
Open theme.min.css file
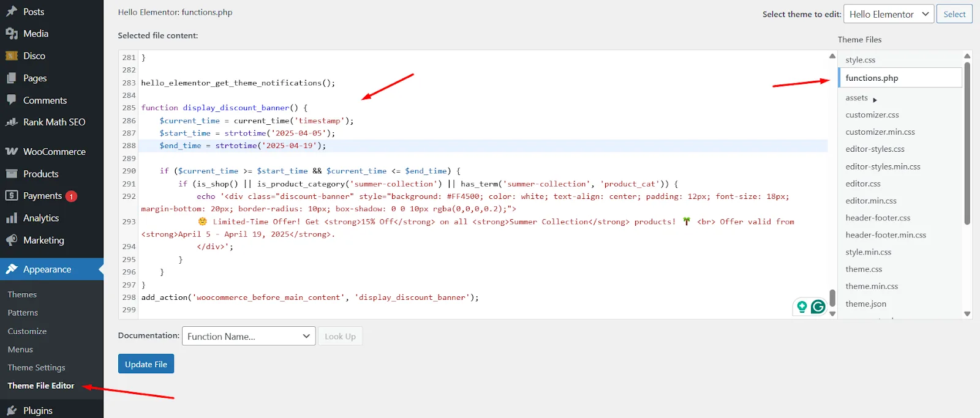click(x=872, y=286)
